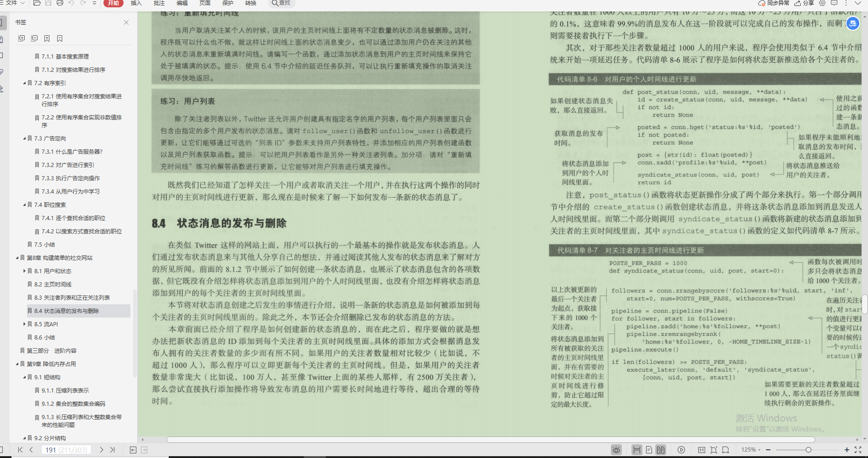Click the 查找 search button
Viewport: 868px width, 458px height.
[x=282, y=3]
